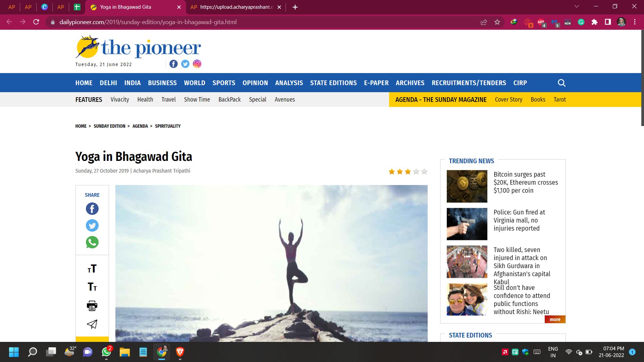Increase article text size

(x=92, y=269)
